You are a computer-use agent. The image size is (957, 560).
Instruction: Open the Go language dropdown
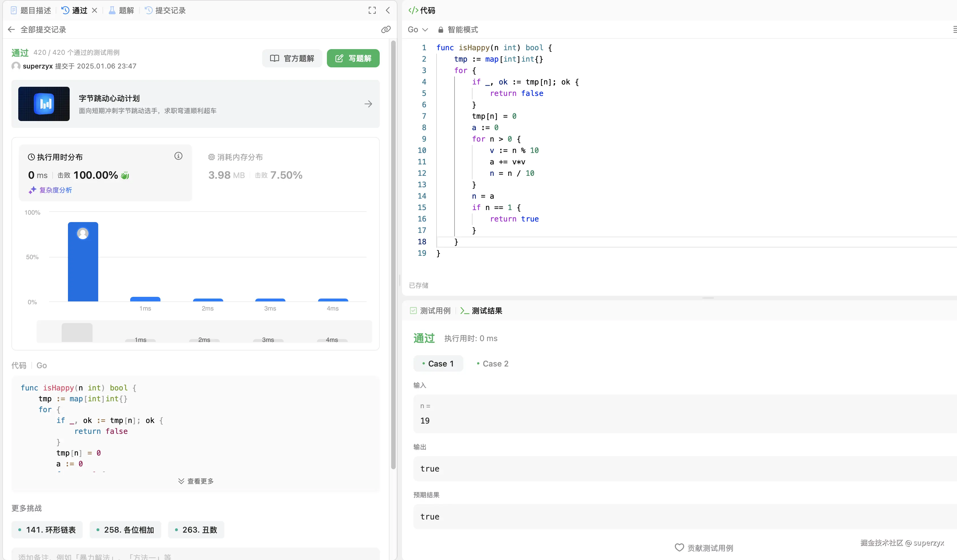click(418, 30)
